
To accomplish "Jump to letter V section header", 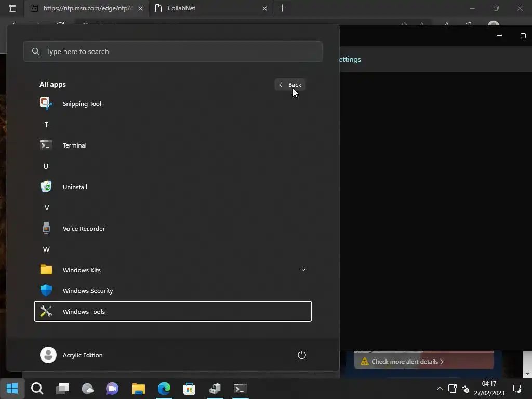I will (x=46, y=208).
